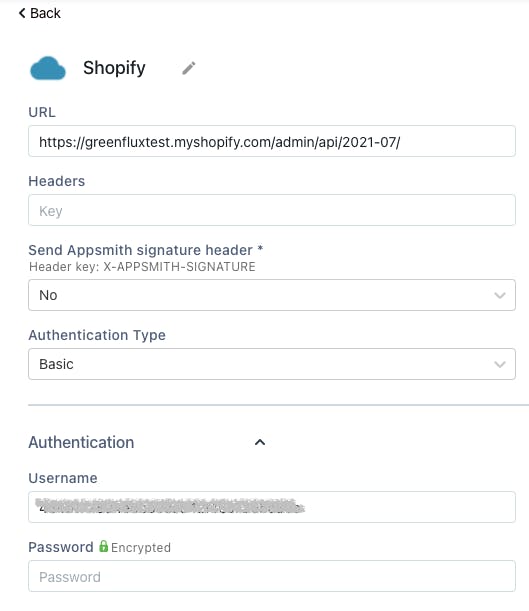Click the Headers Key input field

[x=272, y=210]
